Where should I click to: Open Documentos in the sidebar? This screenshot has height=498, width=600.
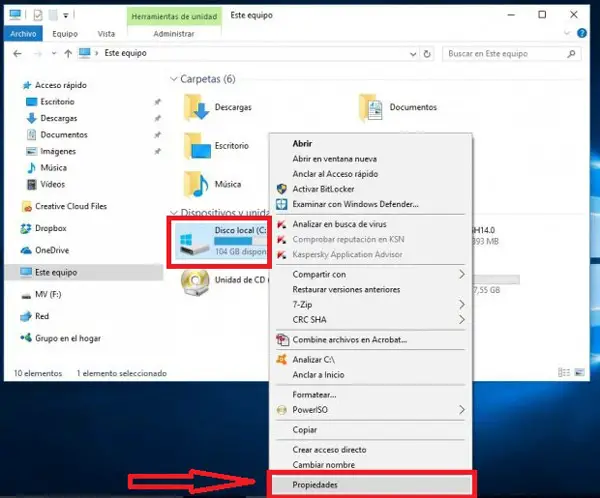pos(64,135)
